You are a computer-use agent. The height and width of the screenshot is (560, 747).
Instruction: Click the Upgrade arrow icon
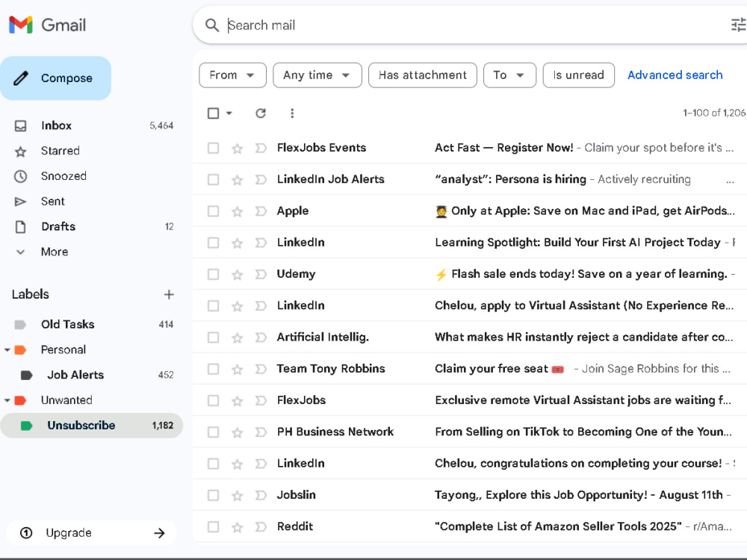click(160, 533)
